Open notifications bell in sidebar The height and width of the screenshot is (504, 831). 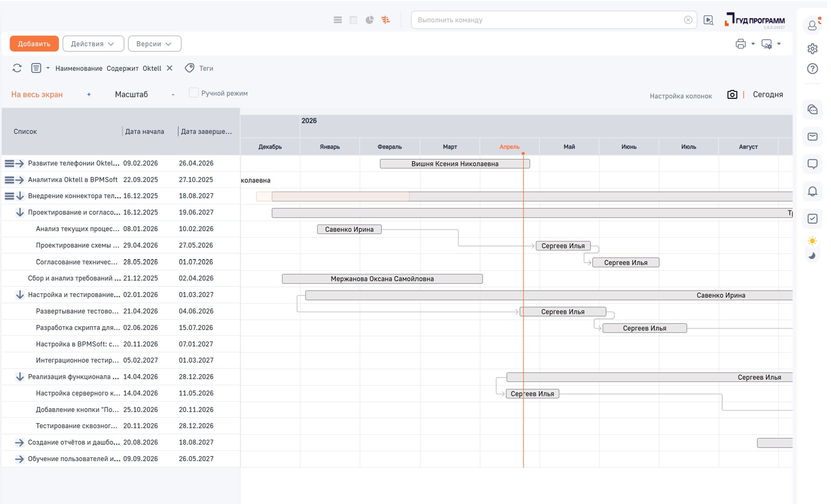pyautogui.click(x=812, y=191)
